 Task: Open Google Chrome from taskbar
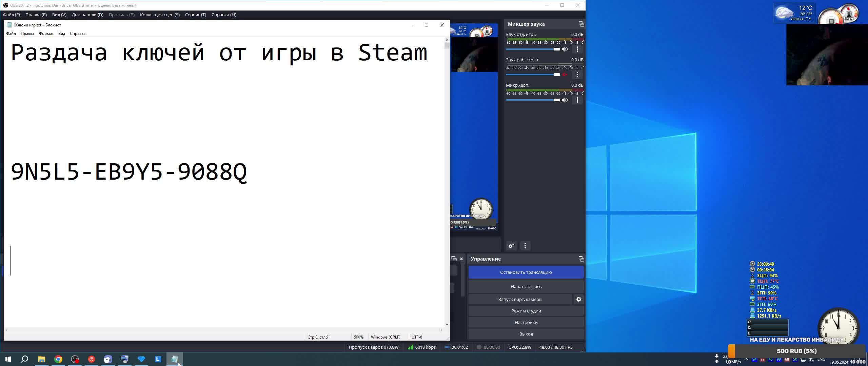[x=58, y=359]
